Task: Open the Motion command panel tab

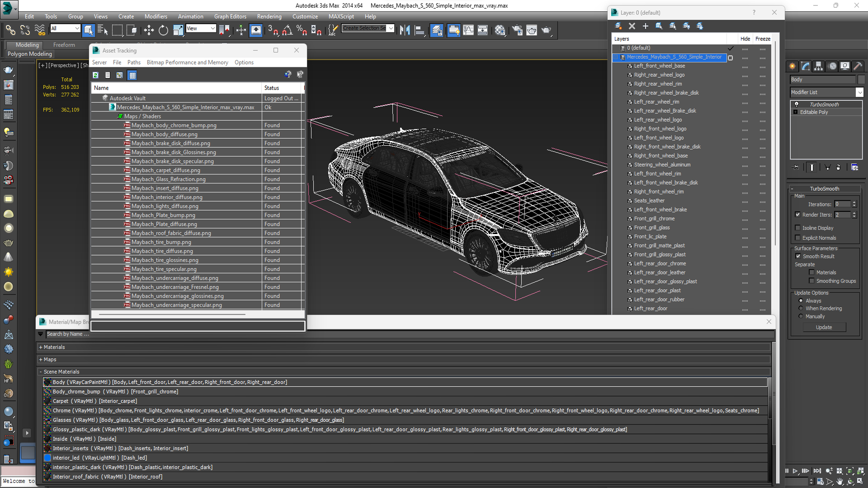Action: tap(832, 66)
